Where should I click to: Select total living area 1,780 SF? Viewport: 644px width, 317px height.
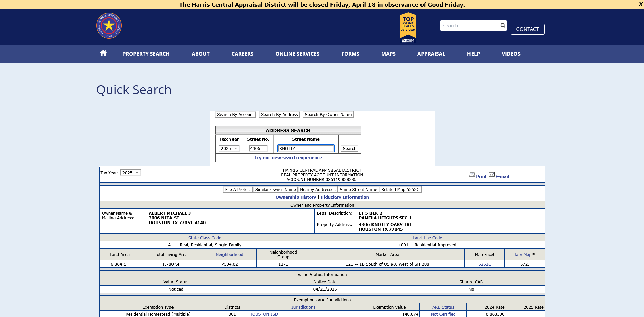click(x=171, y=264)
